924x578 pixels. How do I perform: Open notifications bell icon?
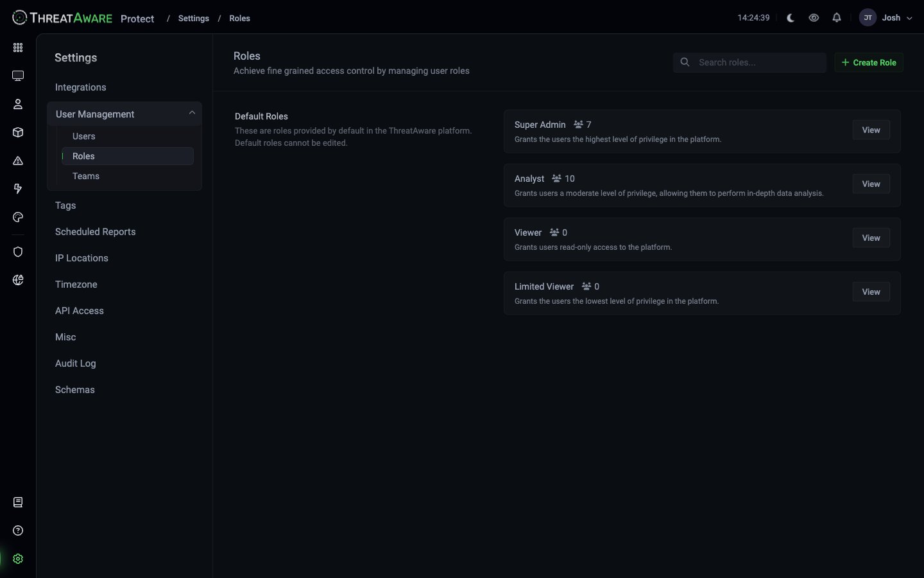pos(837,18)
